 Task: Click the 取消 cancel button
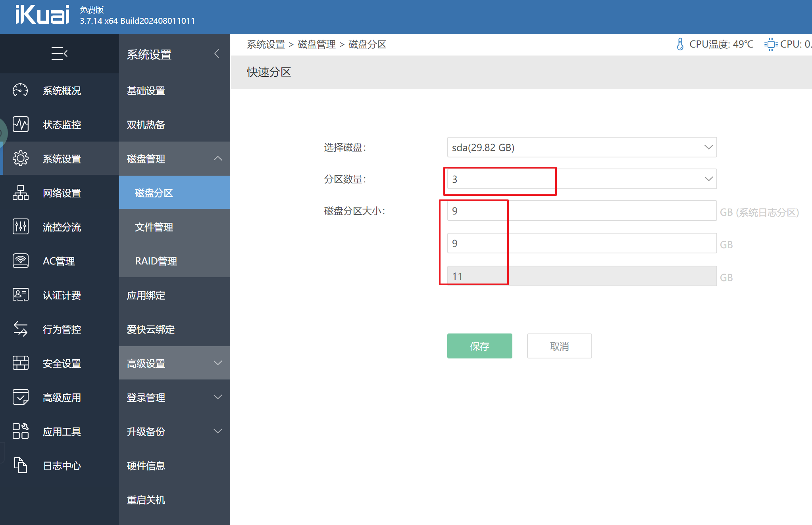(x=559, y=346)
